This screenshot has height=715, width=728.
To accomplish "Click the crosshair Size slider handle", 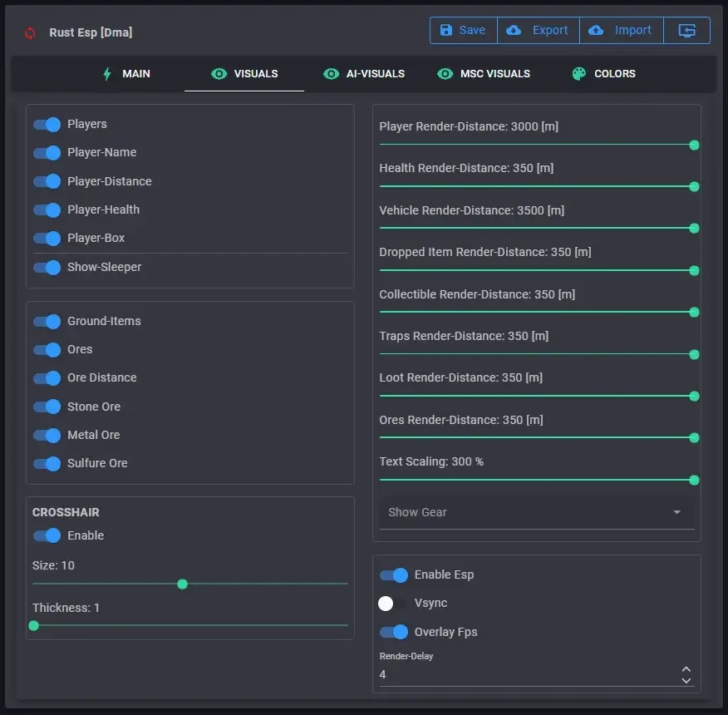I will pos(183,584).
